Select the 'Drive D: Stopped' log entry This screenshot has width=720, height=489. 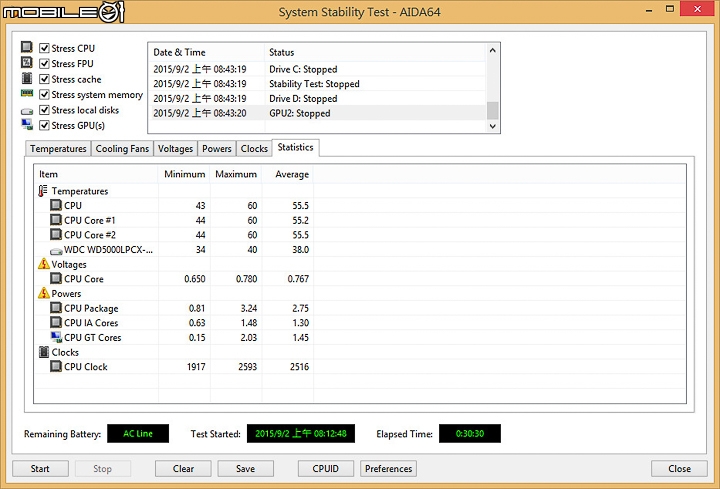coord(318,98)
